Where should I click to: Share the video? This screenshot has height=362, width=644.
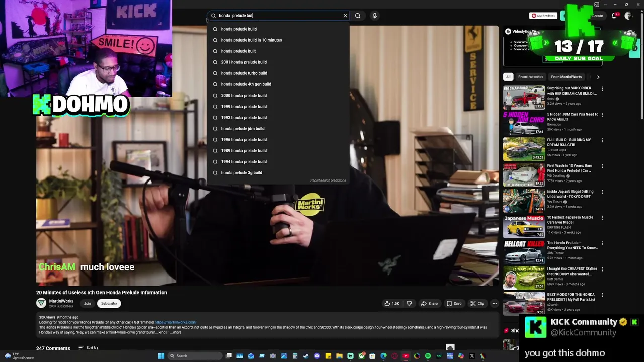pyautogui.click(x=429, y=304)
